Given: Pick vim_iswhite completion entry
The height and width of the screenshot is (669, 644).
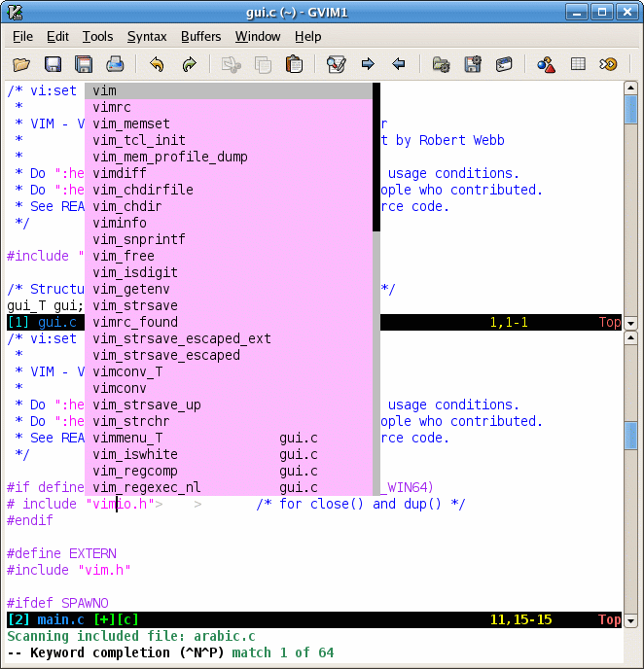Looking at the screenshot, I should (x=135, y=454).
